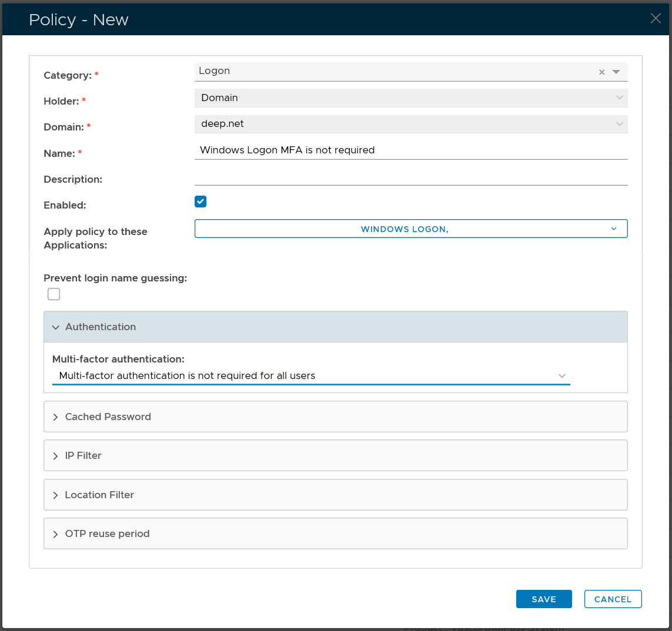
Task: Click the IP Filter chevron icon
Action: (56, 456)
